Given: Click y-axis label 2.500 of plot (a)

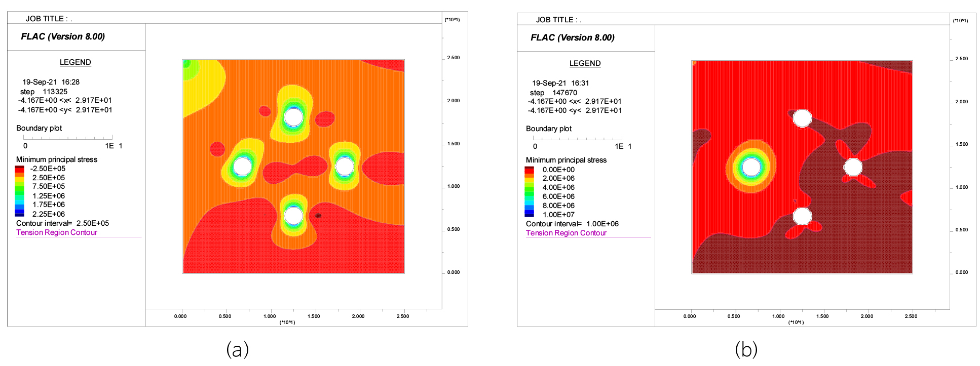Looking at the screenshot, I should (x=454, y=58).
